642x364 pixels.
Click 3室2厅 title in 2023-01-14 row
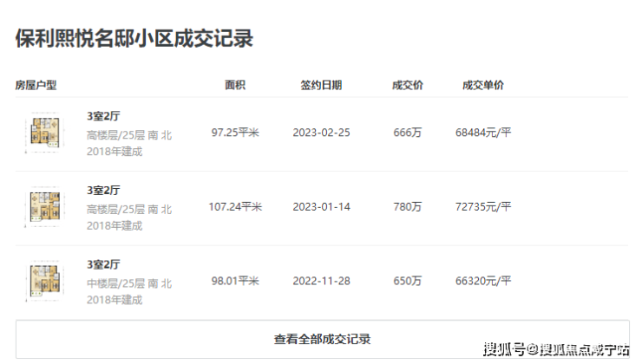[103, 190]
